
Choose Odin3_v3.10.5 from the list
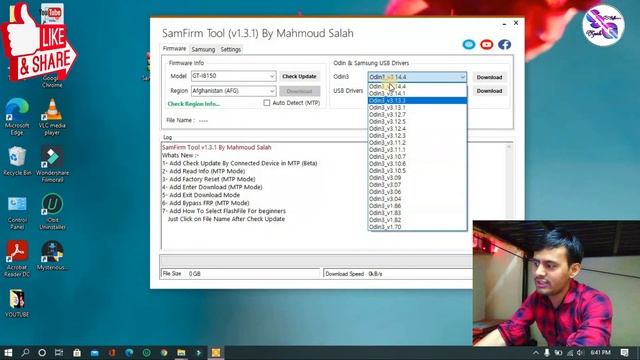417,171
